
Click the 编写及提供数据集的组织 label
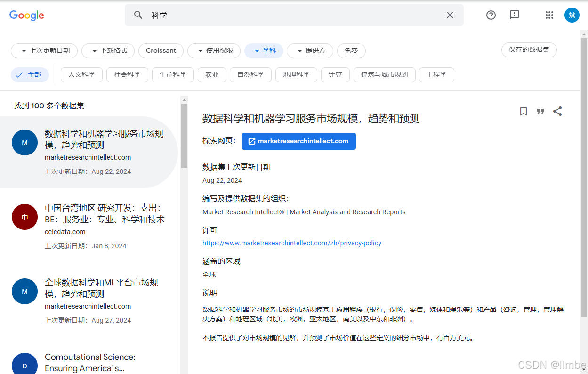(246, 198)
